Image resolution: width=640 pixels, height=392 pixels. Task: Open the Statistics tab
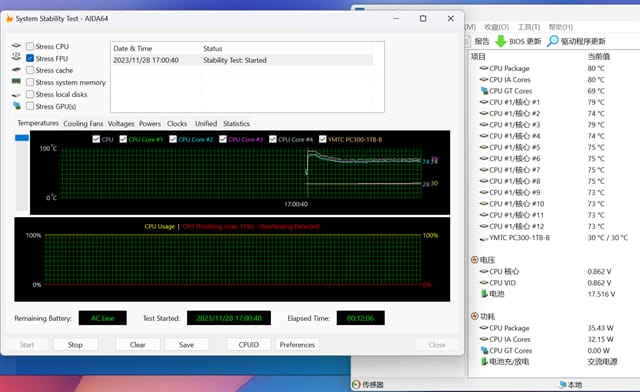[x=236, y=123]
